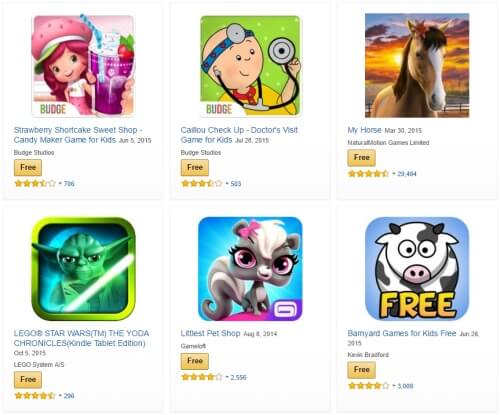Click Free button under Barnyard Games for Kids

pyautogui.click(x=362, y=370)
